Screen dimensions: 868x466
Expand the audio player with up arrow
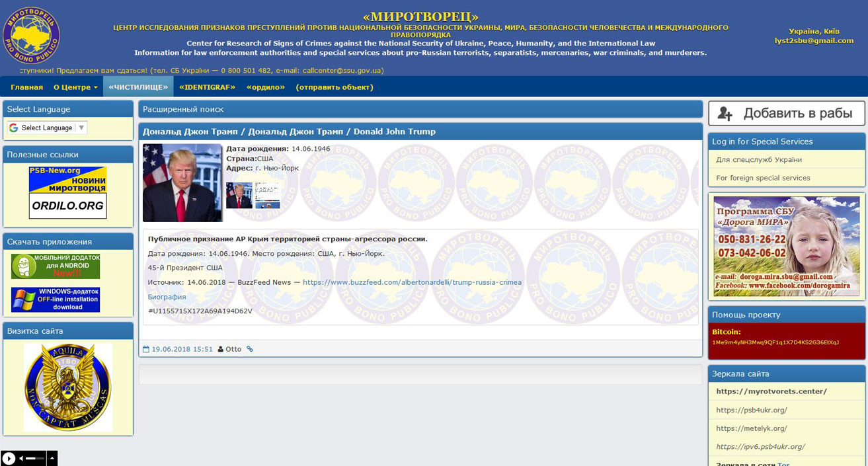(52, 458)
